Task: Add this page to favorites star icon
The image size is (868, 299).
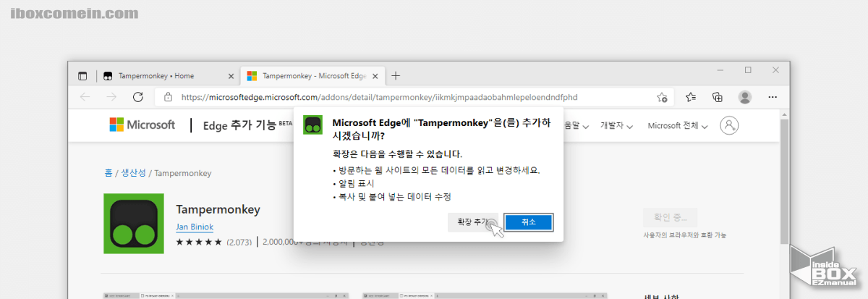Action: pos(662,97)
